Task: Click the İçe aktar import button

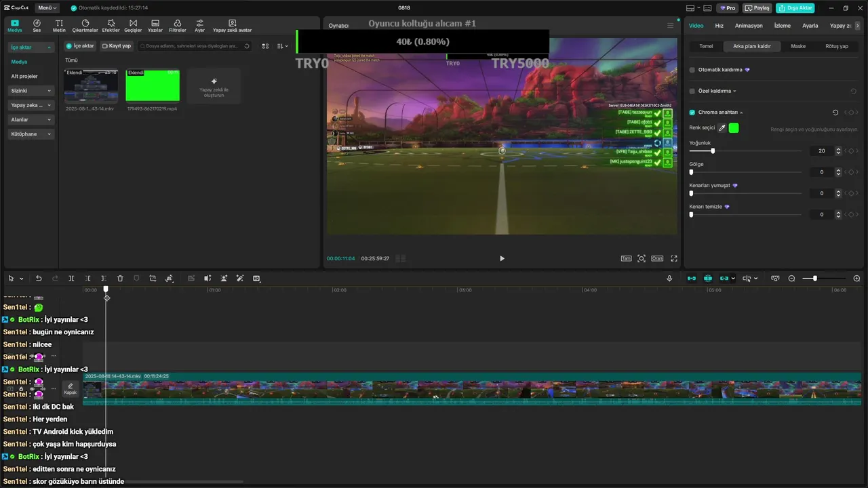Action: point(81,46)
